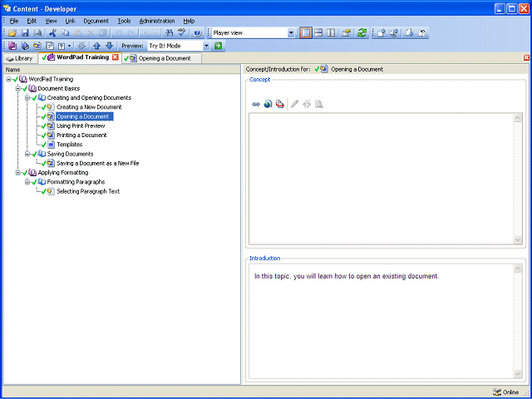The height and width of the screenshot is (399, 532).
Task: Click the Cut scissors icon
Action: (x=52, y=33)
